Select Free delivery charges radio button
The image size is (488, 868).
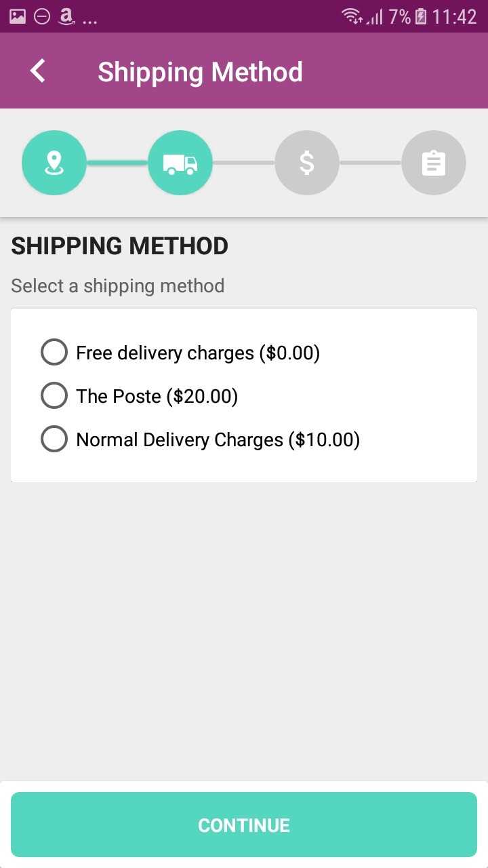pyautogui.click(x=54, y=353)
